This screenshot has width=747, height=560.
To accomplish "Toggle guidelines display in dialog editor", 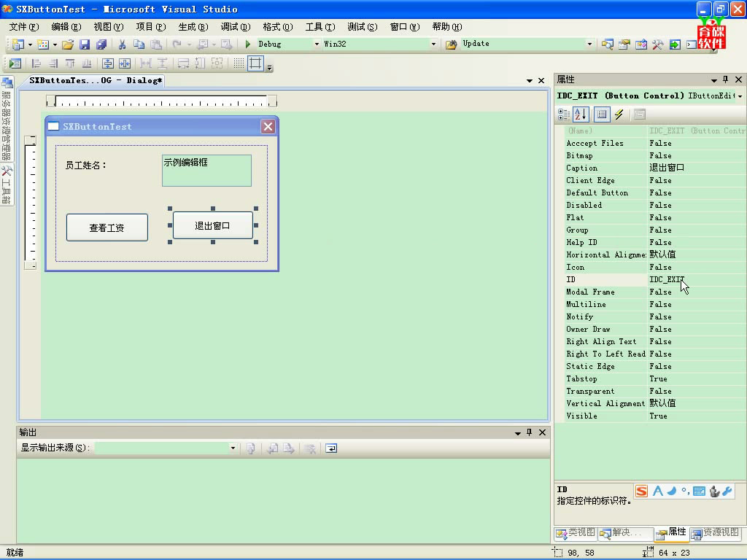I will (x=256, y=63).
